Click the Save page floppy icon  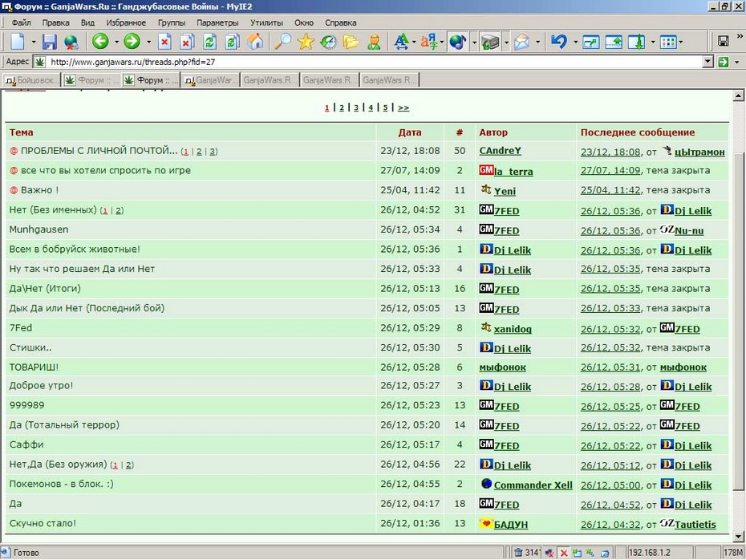pos(49,42)
